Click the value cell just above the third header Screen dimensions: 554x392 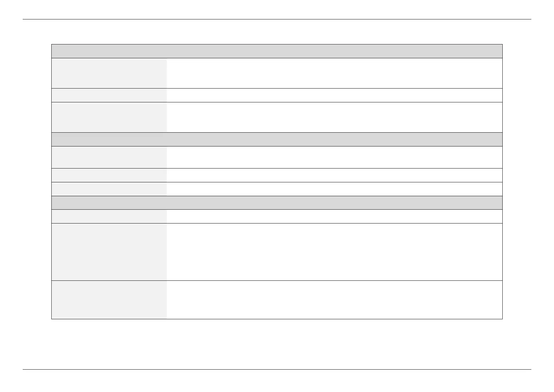coord(335,189)
